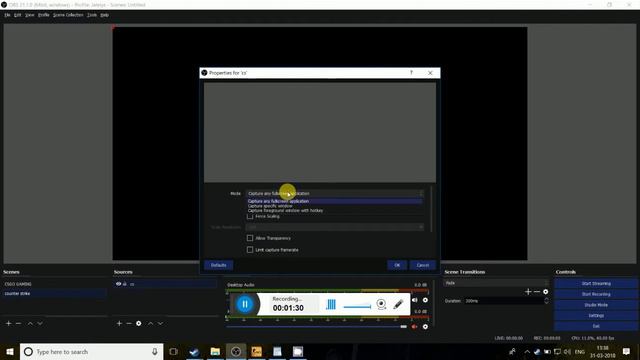The height and width of the screenshot is (360, 640).
Task: Click the pencil annotate icon on the recorder overlay
Action: 398,304
